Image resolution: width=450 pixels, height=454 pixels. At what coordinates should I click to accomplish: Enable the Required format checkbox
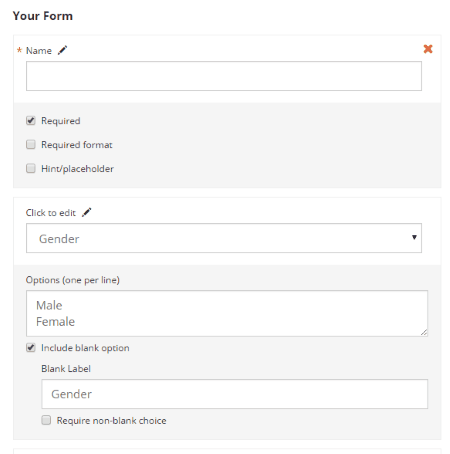click(31, 144)
